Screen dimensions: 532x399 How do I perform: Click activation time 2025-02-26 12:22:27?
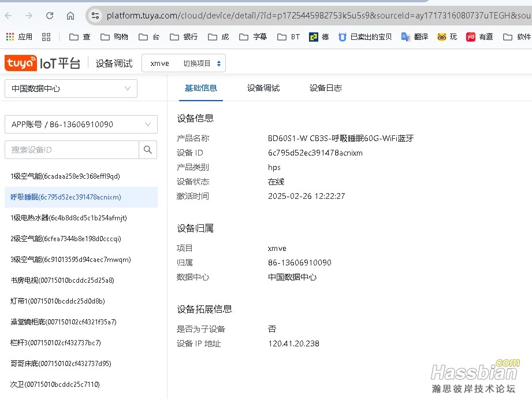[x=306, y=196]
